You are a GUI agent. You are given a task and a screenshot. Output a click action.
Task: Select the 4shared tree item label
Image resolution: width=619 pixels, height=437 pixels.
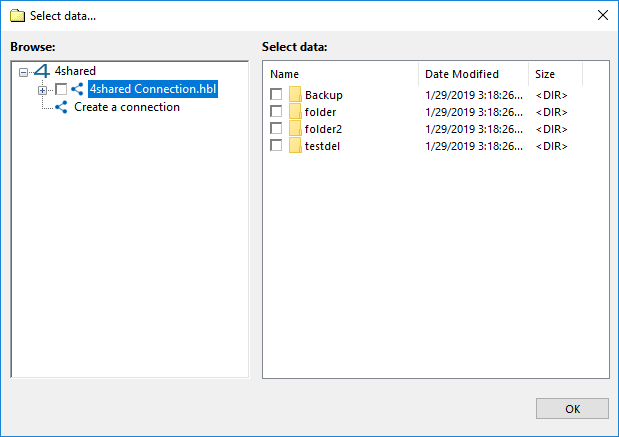coord(75,71)
